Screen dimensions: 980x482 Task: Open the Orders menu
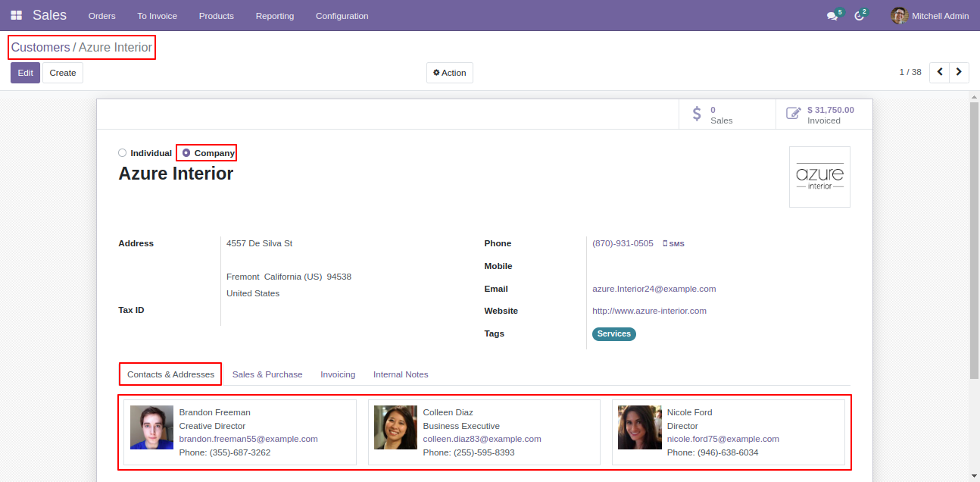[x=102, y=16]
